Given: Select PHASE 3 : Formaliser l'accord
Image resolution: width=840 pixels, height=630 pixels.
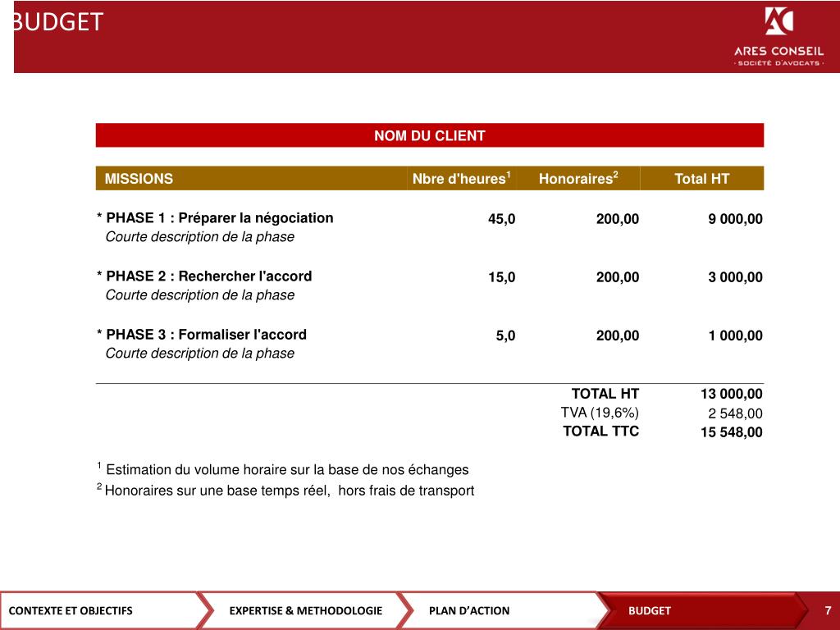Looking at the screenshot, I should coord(202,335).
